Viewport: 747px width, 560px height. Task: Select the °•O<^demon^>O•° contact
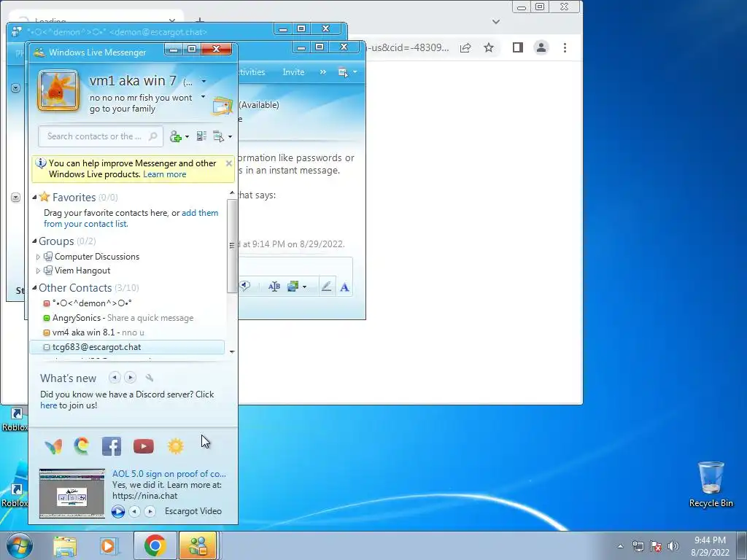pos(92,303)
